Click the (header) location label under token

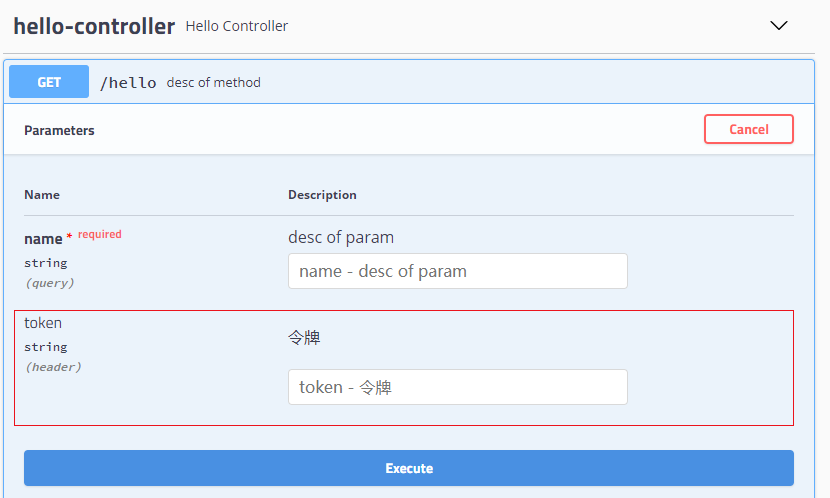[53, 367]
